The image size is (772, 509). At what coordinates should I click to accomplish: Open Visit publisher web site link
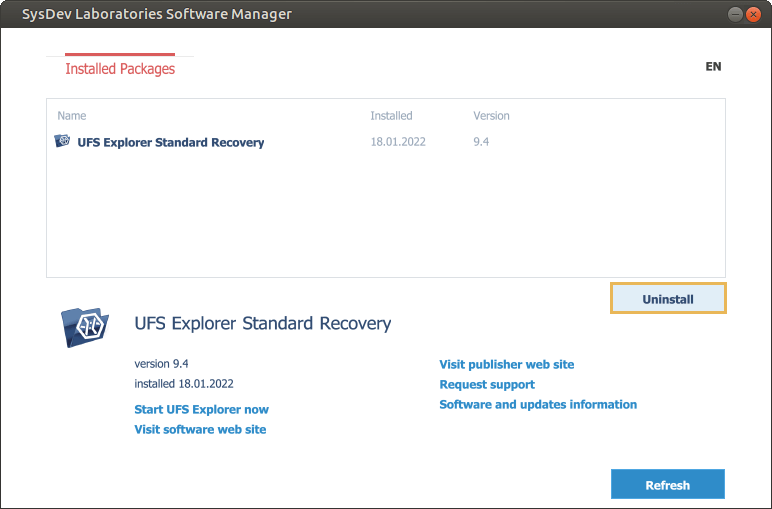(x=507, y=364)
